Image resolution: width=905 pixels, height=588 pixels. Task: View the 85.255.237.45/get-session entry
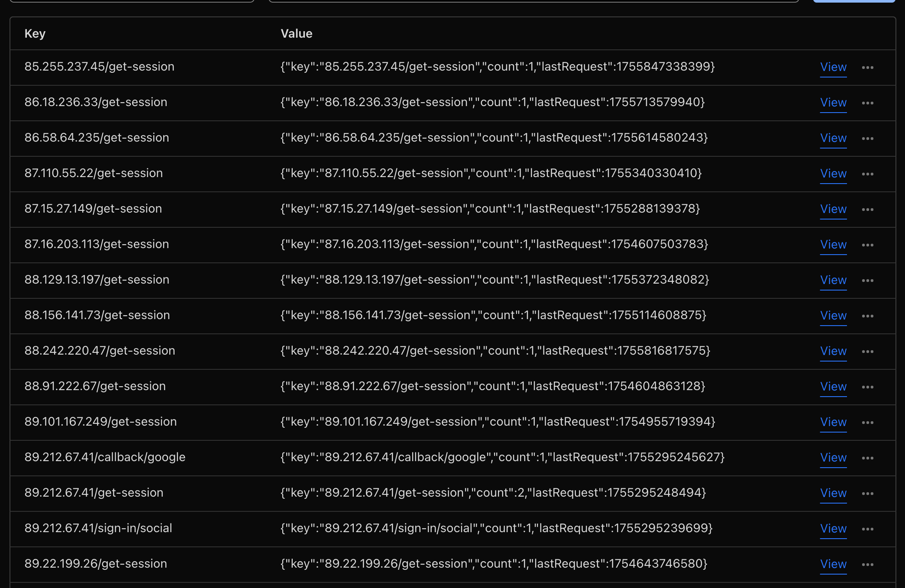833,67
